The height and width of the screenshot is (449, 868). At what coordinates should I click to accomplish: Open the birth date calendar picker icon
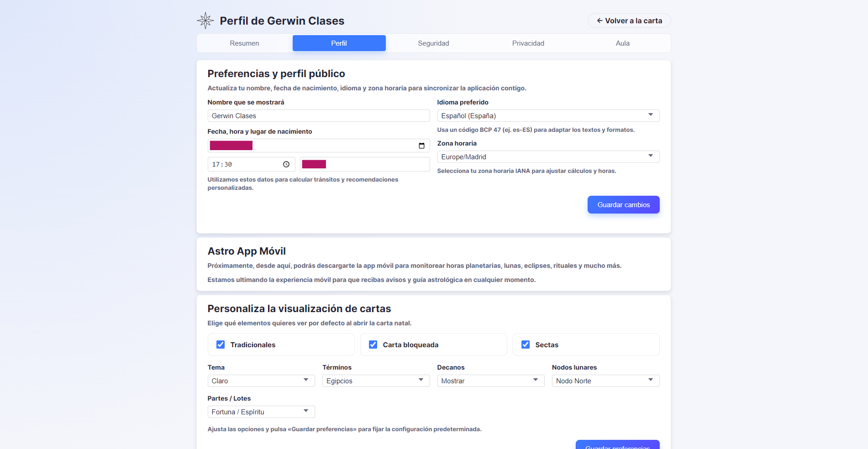coord(421,146)
